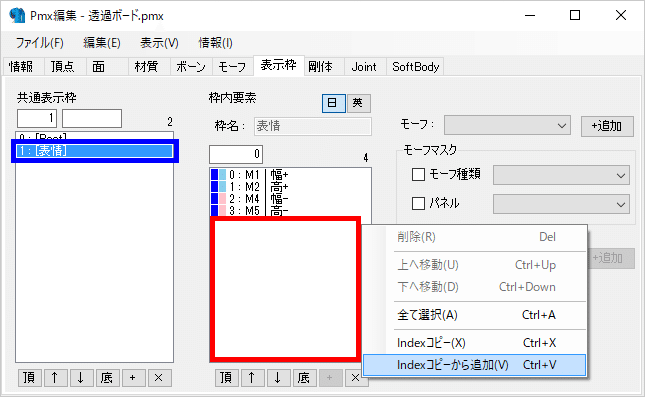Add new display frame with left + button
The height and width of the screenshot is (397, 645).
[x=133, y=378]
